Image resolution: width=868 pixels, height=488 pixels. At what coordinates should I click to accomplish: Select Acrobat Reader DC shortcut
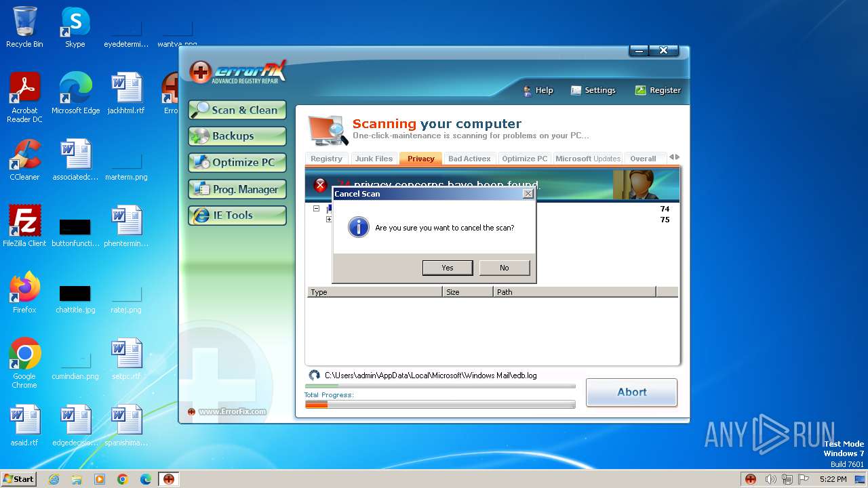(x=24, y=97)
